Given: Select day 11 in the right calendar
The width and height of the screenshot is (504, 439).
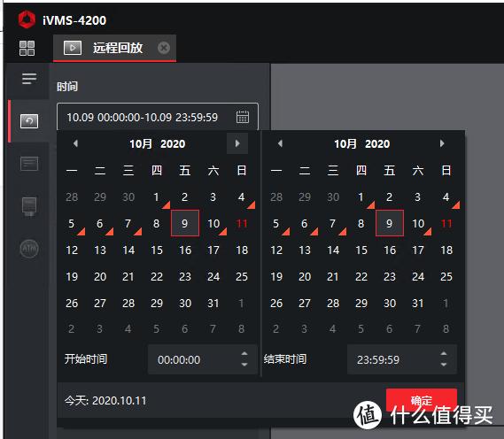Looking at the screenshot, I should 446,223.
